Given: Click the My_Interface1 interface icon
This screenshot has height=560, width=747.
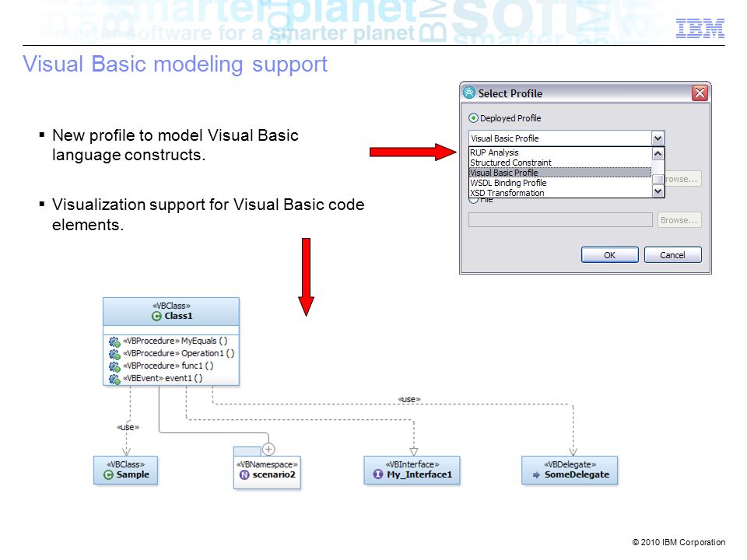Looking at the screenshot, I should [378, 474].
